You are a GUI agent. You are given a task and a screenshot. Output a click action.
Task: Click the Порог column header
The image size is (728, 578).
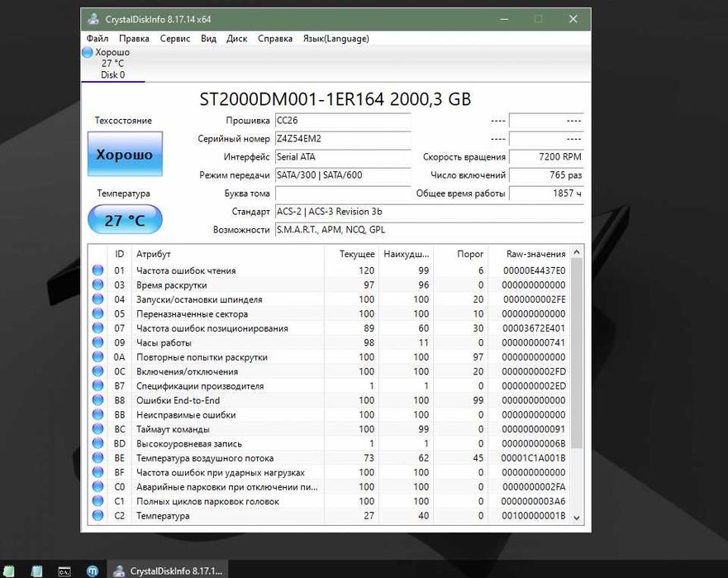click(x=460, y=254)
